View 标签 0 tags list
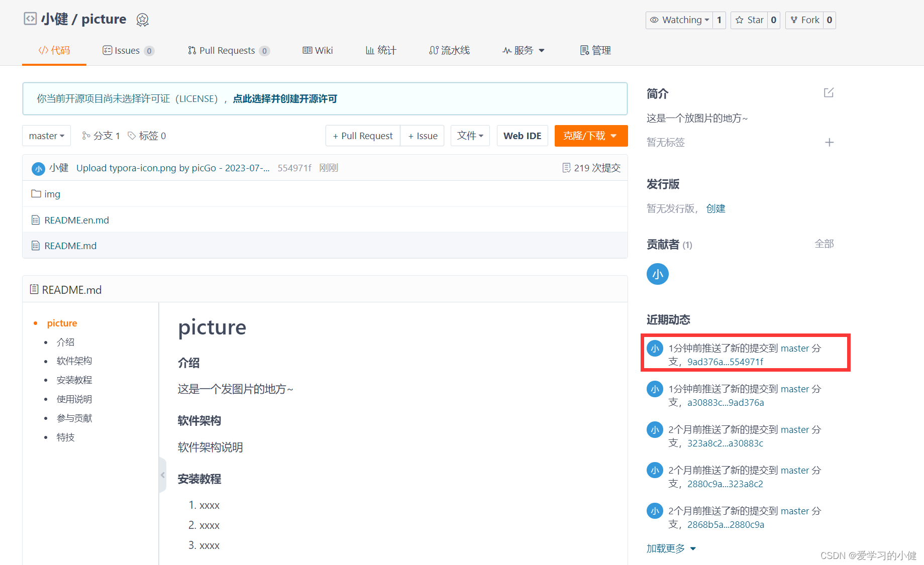The image size is (924, 565). [x=147, y=136]
